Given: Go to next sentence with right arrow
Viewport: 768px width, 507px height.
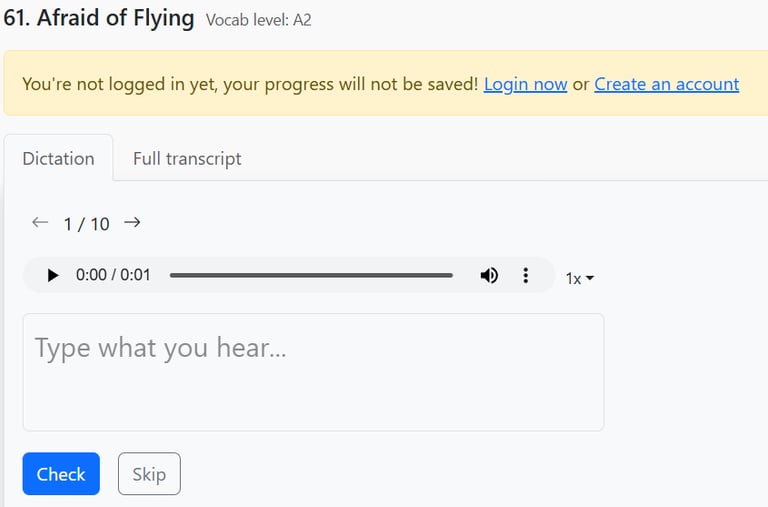Looking at the screenshot, I should coord(132,223).
